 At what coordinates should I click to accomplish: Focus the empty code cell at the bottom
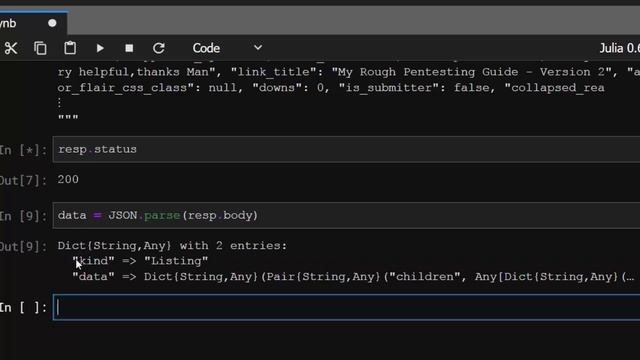[346, 307]
